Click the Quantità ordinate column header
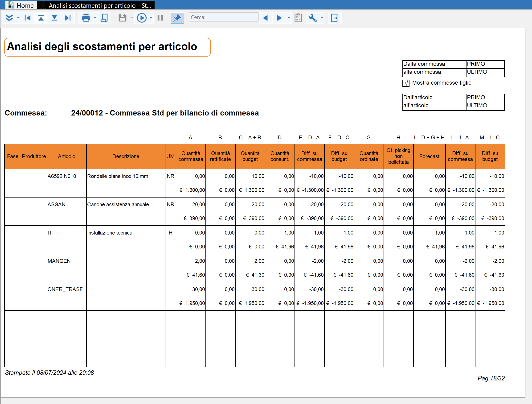The height and width of the screenshot is (404, 532). click(369, 157)
